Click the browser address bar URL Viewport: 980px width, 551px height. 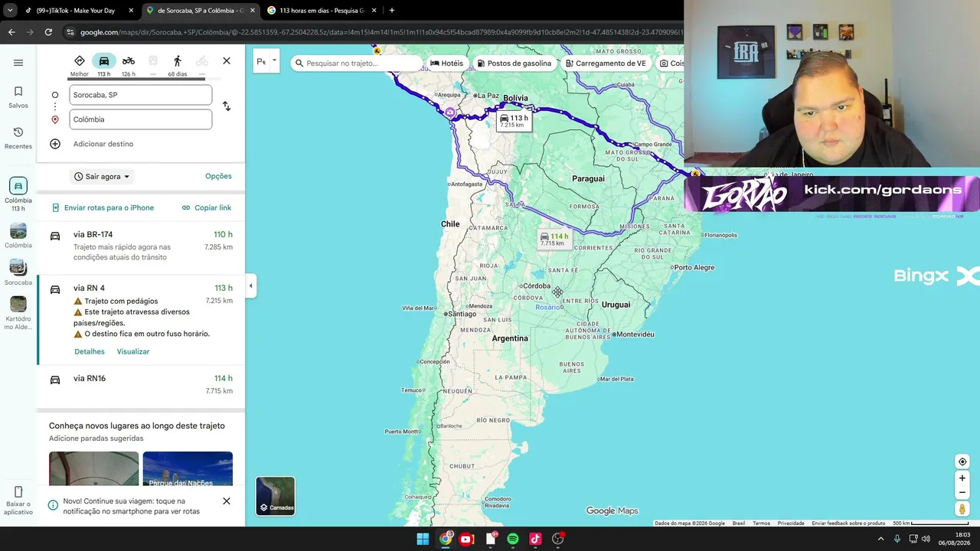[x=381, y=32]
